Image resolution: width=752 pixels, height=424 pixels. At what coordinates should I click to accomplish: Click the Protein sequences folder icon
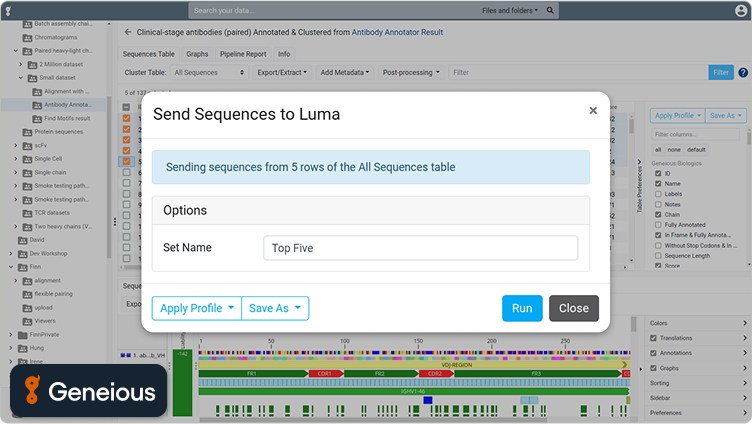26,132
